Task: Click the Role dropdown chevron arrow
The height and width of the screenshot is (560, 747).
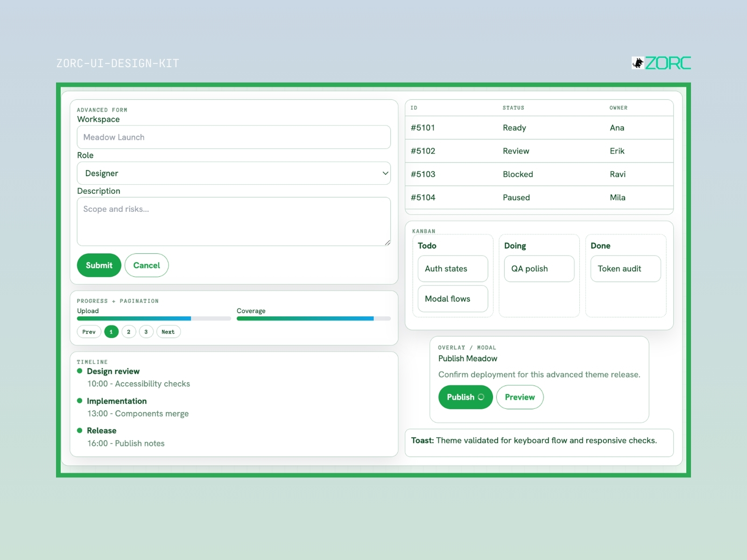Action: (385, 173)
